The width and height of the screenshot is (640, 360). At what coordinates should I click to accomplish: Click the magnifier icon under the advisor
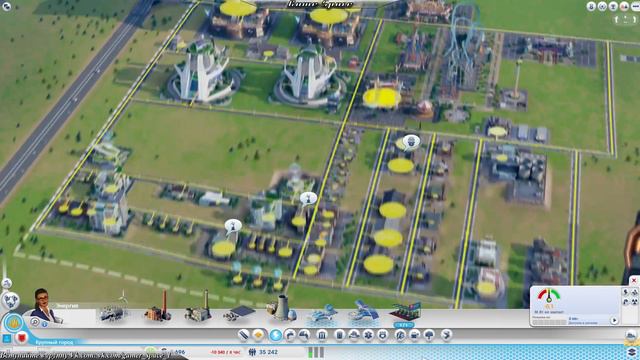35,322
